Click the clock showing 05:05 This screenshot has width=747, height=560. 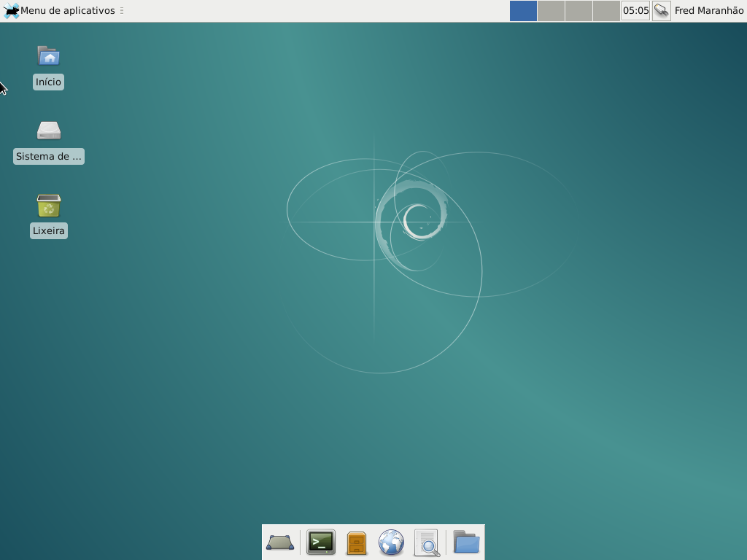pyautogui.click(x=635, y=11)
